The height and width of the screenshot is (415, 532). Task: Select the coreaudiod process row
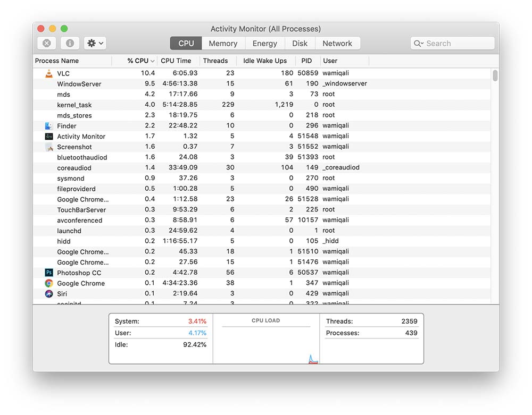[262, 168]
